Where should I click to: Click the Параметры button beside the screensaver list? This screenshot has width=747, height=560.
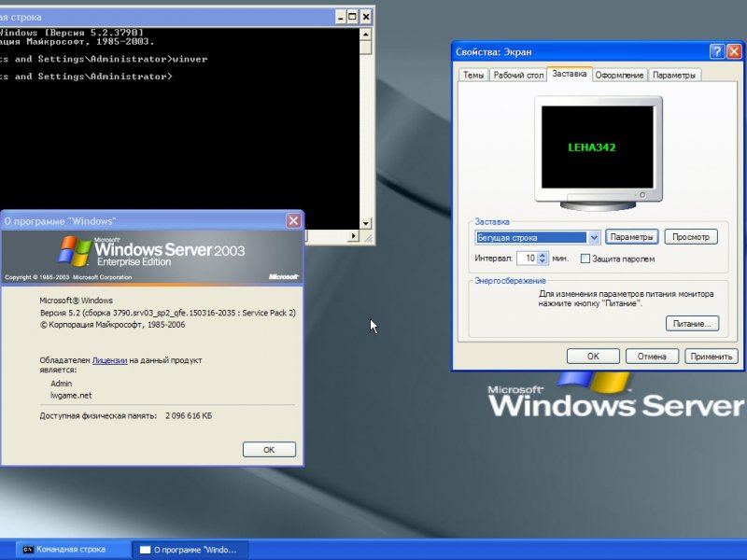[632, 237]
